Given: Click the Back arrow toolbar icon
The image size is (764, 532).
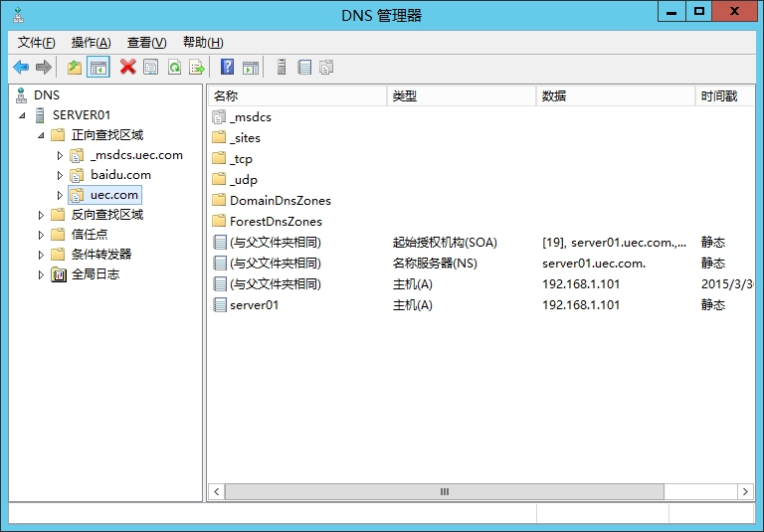Looking at the screenshot, I should [21, 67].
